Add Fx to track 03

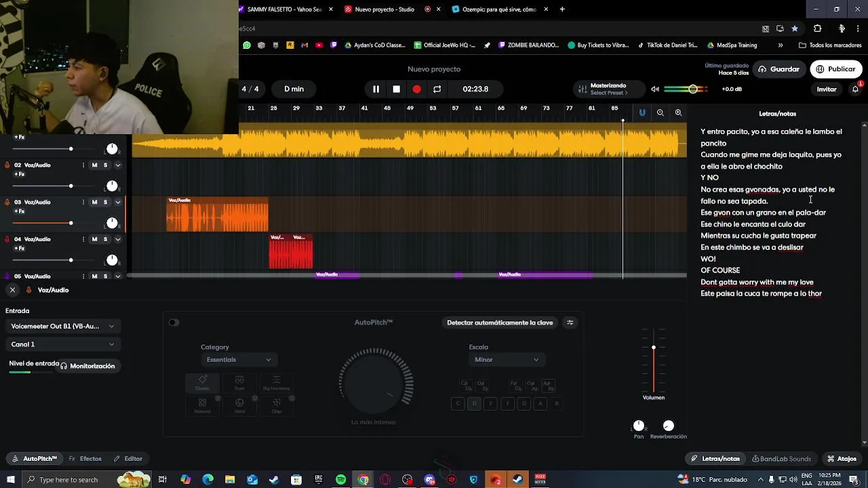tap(19, 211)
